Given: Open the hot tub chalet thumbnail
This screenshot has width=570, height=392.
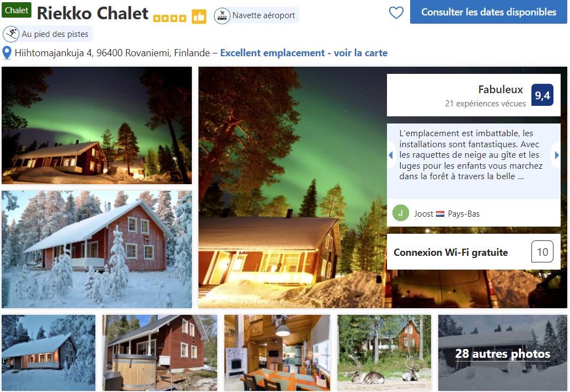Looking at the screenshot, I should coord(159,353).
